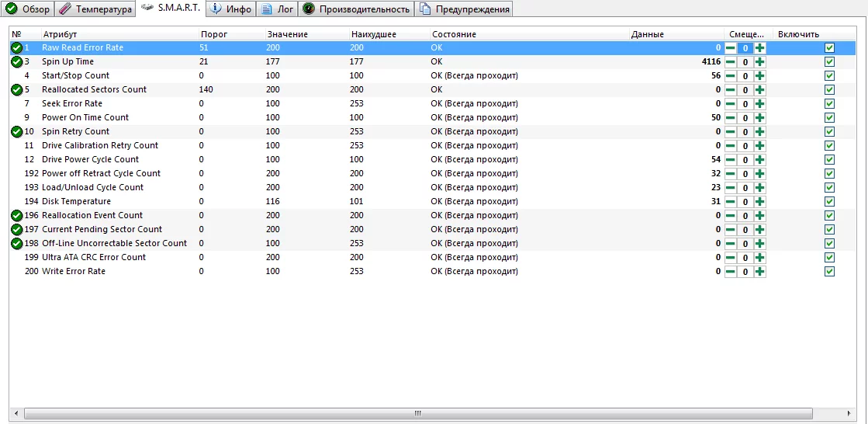Uncheck enable box for Write Error Rate
868x424 pixels.
829,272
